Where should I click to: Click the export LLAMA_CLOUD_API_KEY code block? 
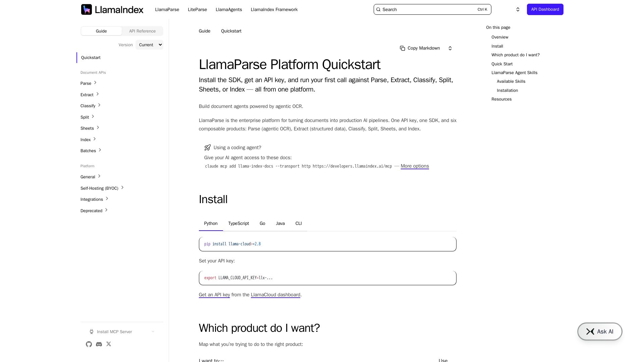click(327, 278)
